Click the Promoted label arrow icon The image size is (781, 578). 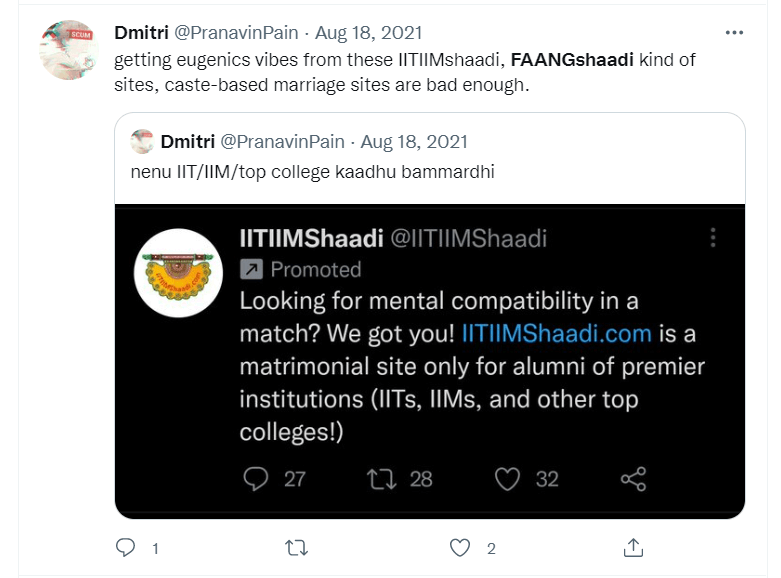click(252, 269)
